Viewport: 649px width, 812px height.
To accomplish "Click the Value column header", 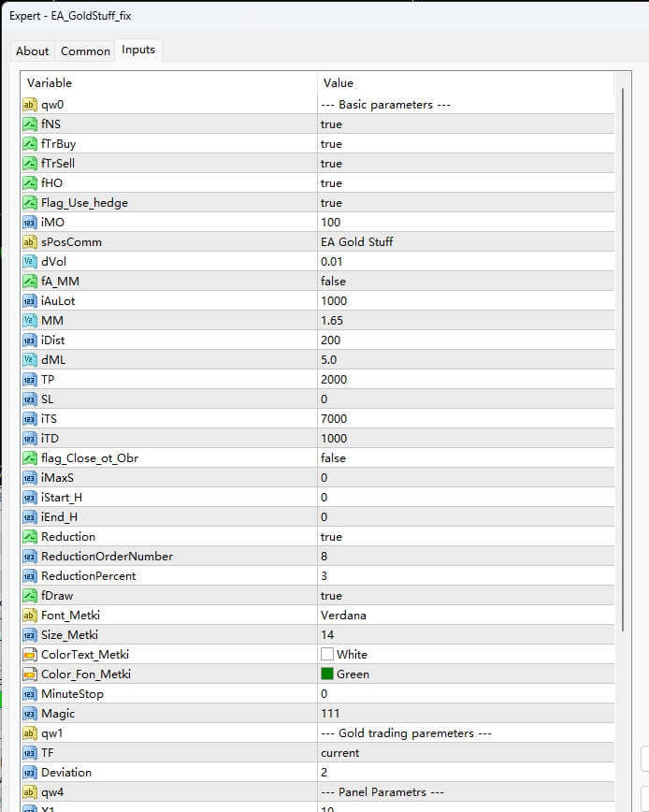I will 466,83.
